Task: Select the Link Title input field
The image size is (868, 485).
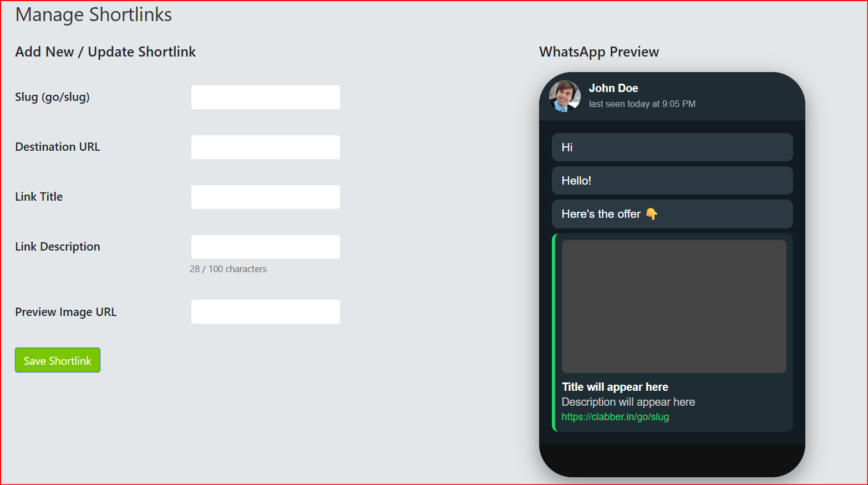Action: tap(266, 197)
